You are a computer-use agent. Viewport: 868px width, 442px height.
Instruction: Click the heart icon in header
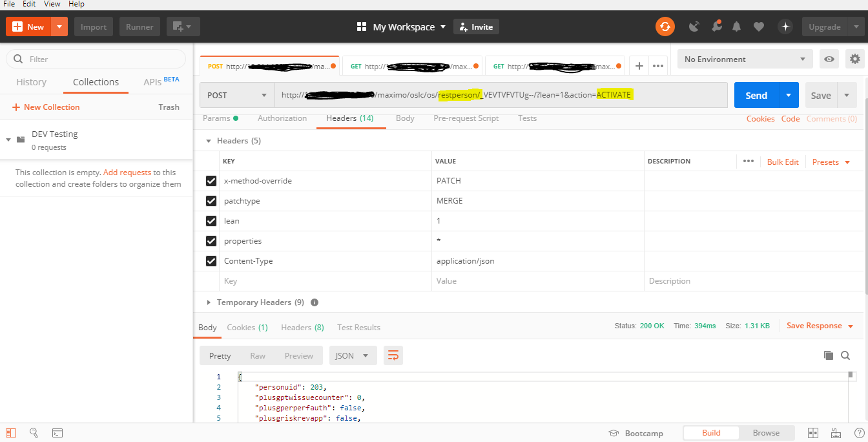click(759, 26)
